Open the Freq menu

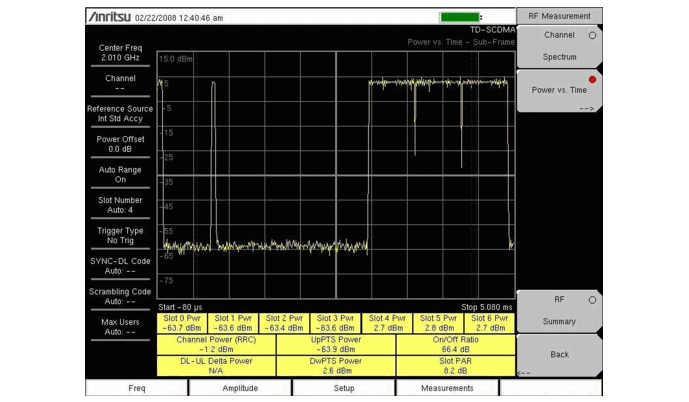click(x=137, y=388)
